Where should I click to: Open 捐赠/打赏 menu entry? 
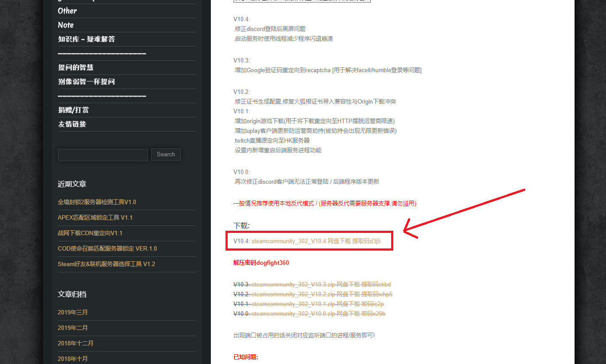[74, 110]
